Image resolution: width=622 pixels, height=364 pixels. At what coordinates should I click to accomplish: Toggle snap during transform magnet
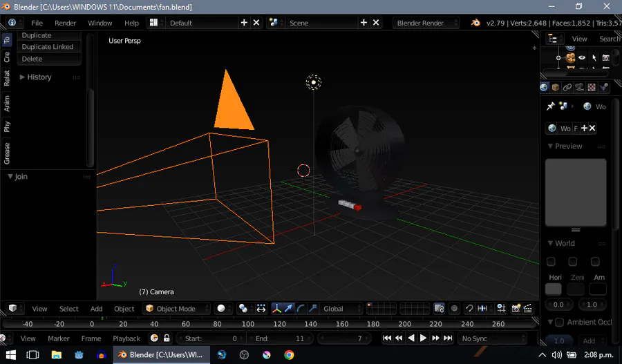point(469,309)
